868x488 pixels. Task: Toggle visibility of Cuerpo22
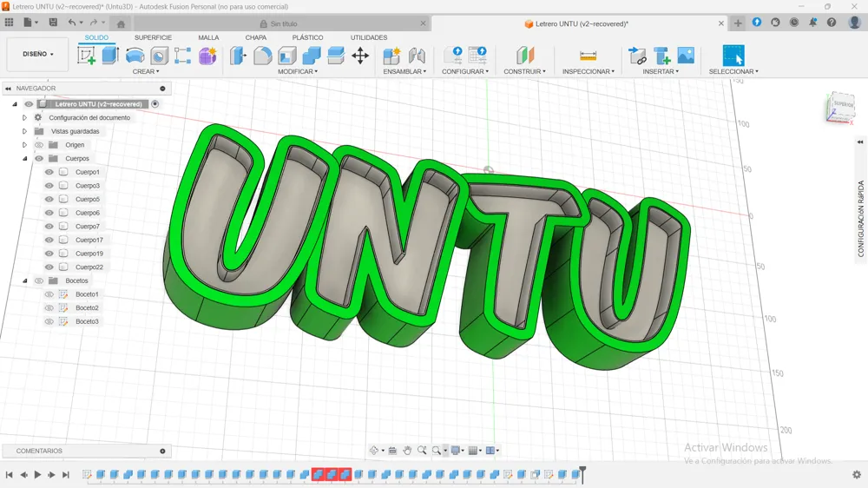tap(49, 267)
